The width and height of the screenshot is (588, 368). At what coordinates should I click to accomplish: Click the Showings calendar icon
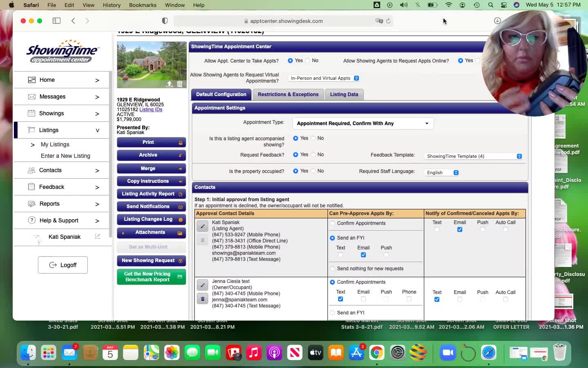point(31,113)
